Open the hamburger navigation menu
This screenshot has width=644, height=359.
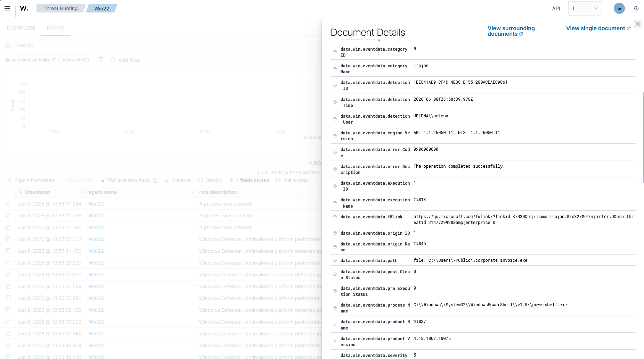[x=7, y=8]
